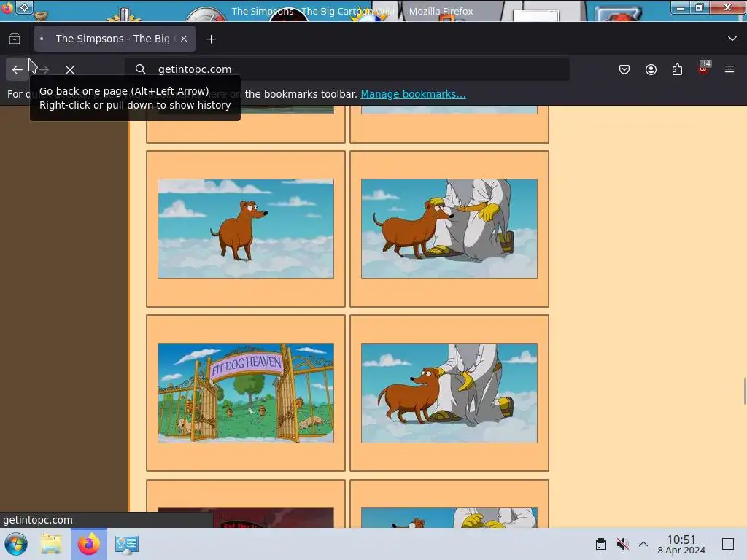Open the Fit Dog Heaven gate image
The image size is (747, 560).
[x=246, y=393]
